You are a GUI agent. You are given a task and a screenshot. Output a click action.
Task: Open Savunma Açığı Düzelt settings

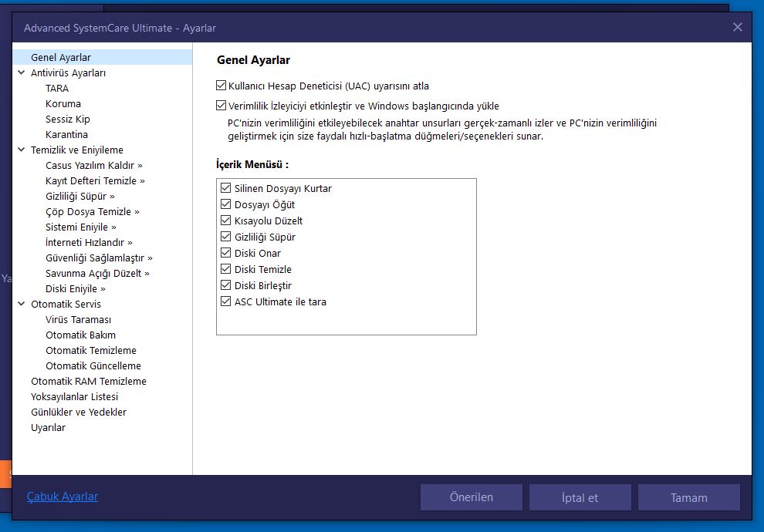(x=97, y=274)
